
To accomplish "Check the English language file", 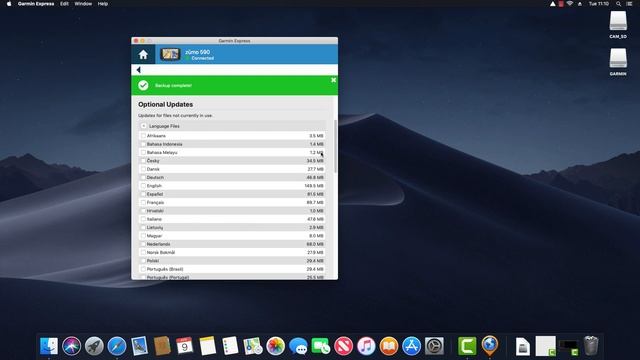I will pyautogui.click(x=143, y=186).
